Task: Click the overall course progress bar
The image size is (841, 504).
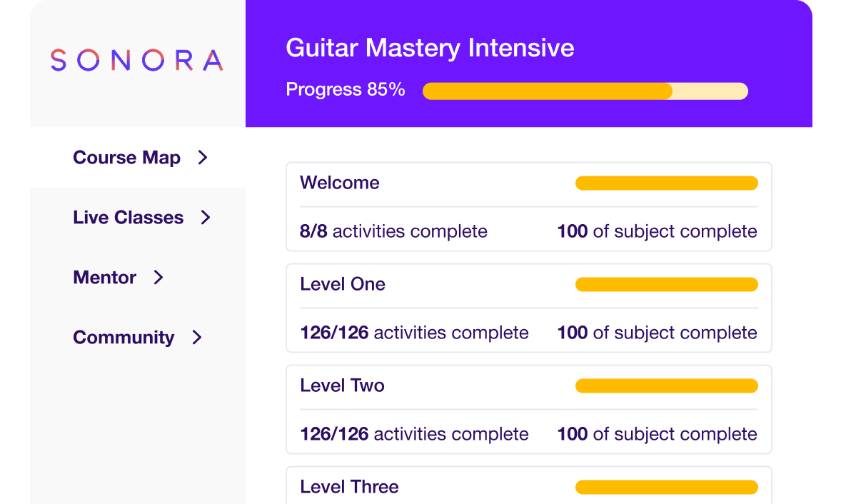Action: click(x=585, y=91)
